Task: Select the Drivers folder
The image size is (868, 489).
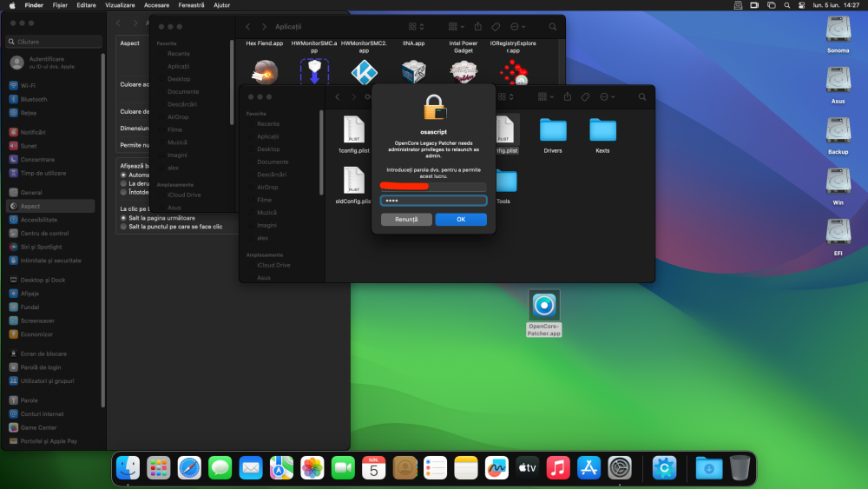Action: [552, 135]
